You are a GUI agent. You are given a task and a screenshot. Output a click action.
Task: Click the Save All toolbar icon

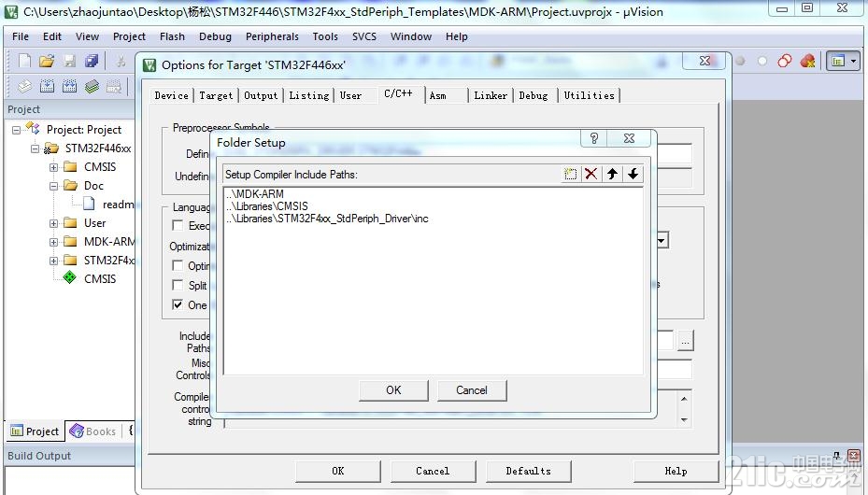tap(92, 61)
